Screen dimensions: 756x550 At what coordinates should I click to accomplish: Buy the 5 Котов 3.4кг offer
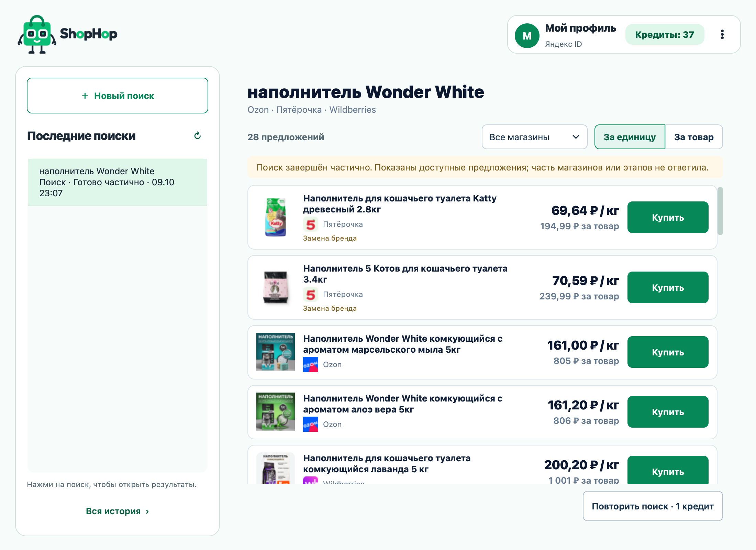[668, 287]
